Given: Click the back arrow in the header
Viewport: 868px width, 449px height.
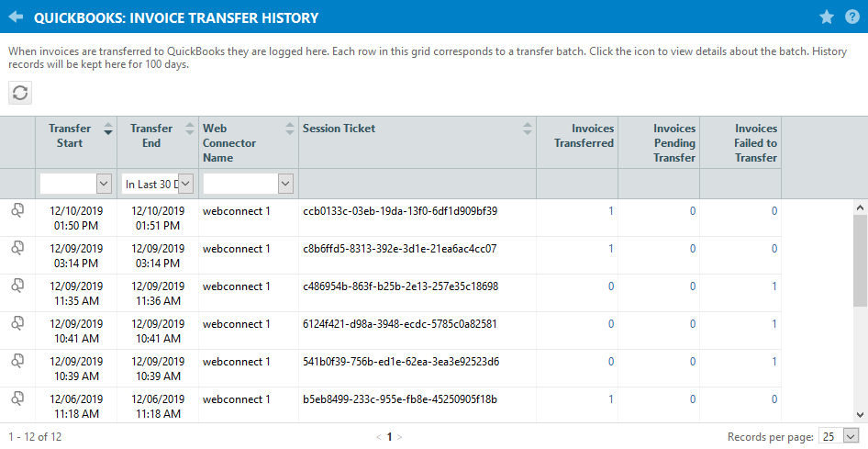Looking at the screenshot, I should coord(16,17).
